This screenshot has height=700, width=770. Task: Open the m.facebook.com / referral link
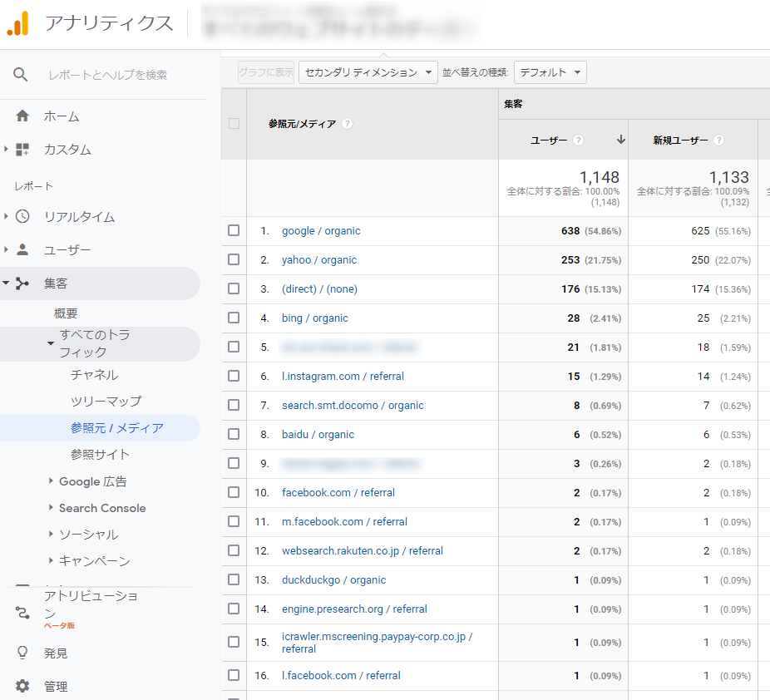pos(345,522)
